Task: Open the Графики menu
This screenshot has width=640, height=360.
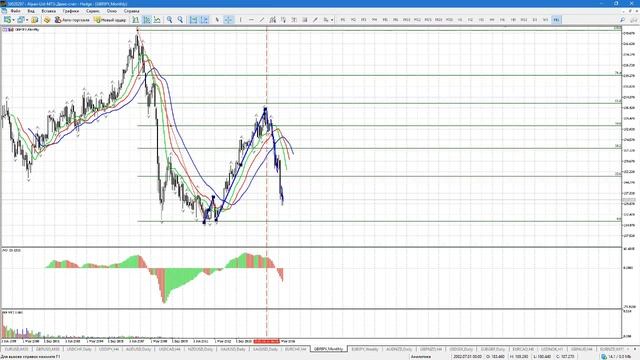Action: (x=71, y=11)
